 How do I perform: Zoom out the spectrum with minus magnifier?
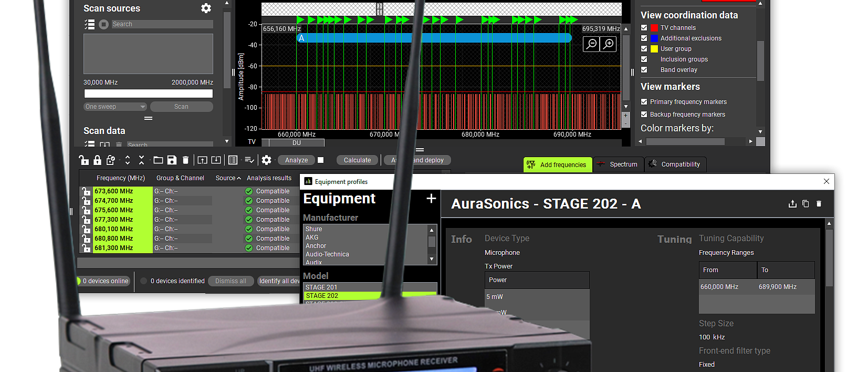[592, 44]
